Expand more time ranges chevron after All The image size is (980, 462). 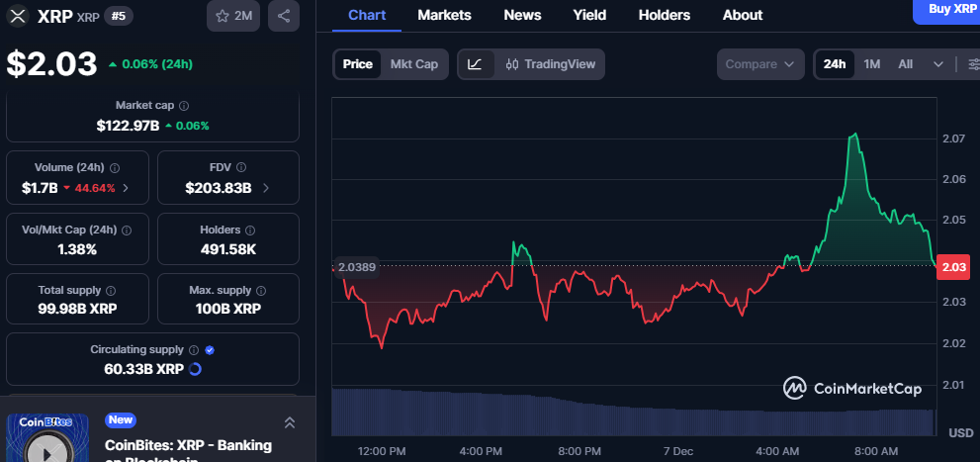click(x=937, y=64)
